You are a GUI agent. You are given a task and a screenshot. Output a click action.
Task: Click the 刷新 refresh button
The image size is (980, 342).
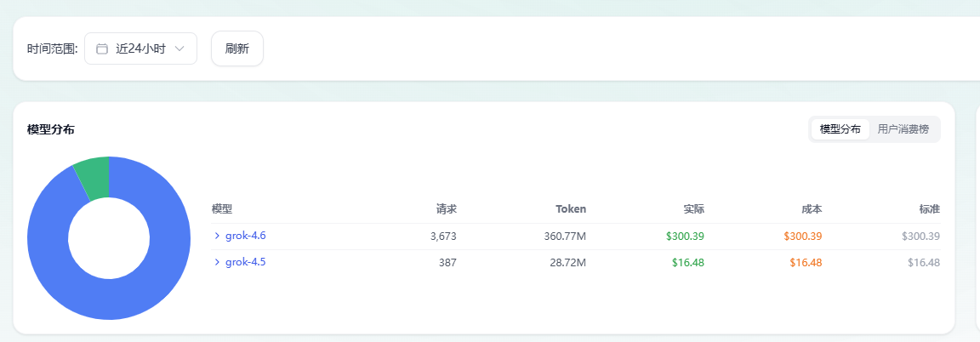[237, 48]
